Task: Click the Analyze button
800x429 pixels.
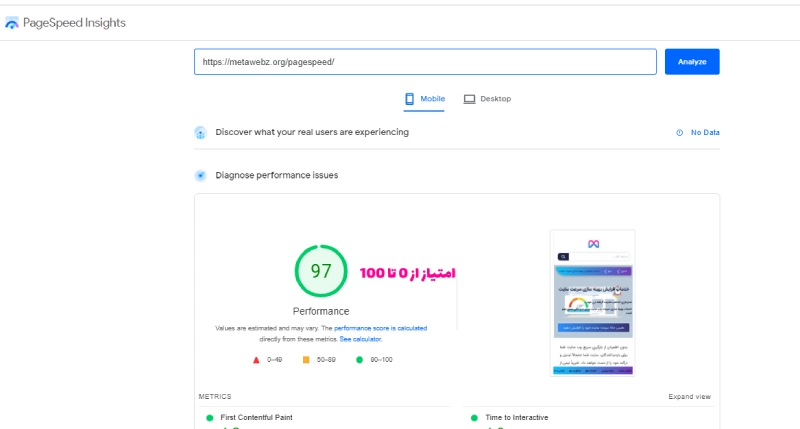Action: pos(692,62)
